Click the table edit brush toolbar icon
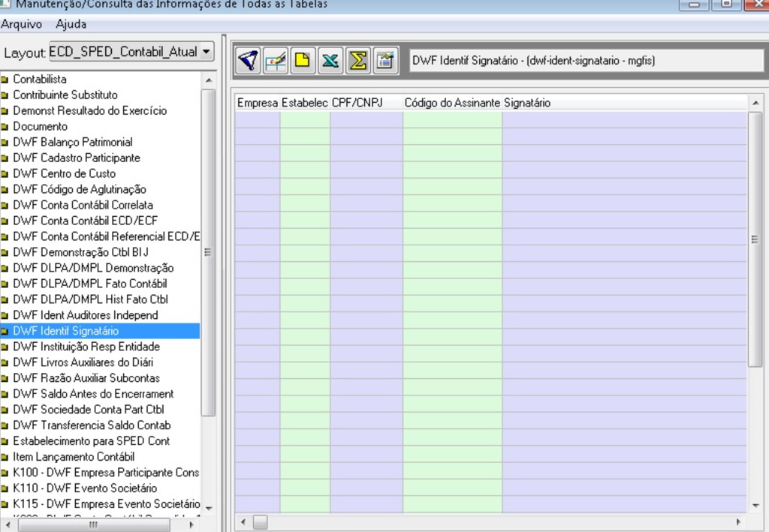This screenshot has height=532, width=769. (276, 61)
